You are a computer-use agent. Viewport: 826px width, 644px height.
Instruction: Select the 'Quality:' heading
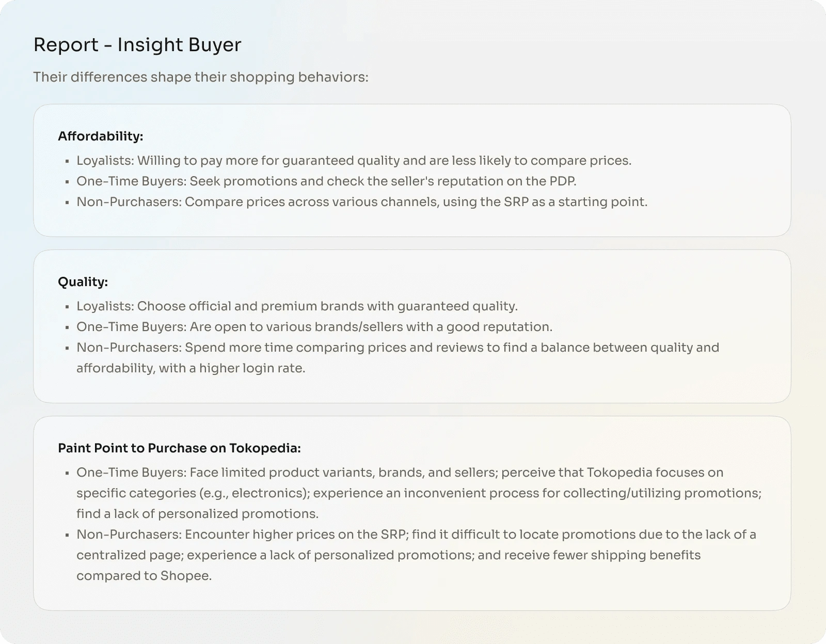tap(83, 282)
